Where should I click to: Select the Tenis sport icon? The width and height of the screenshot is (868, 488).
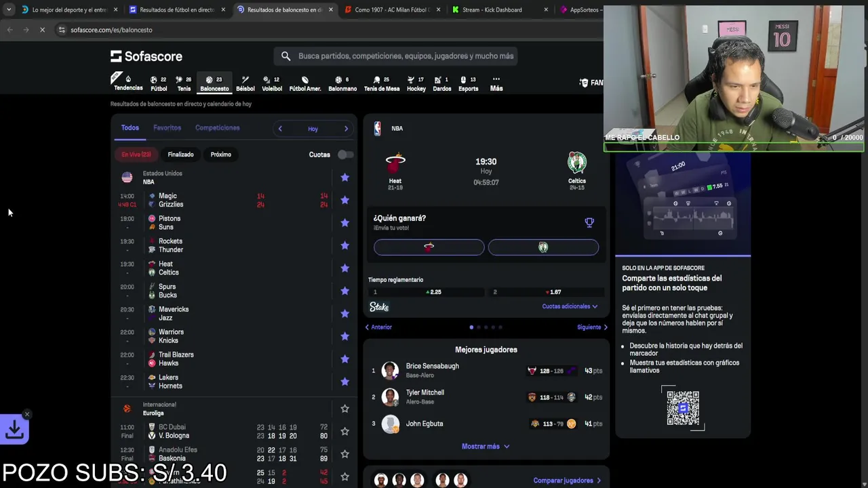(x=184, y=83)
